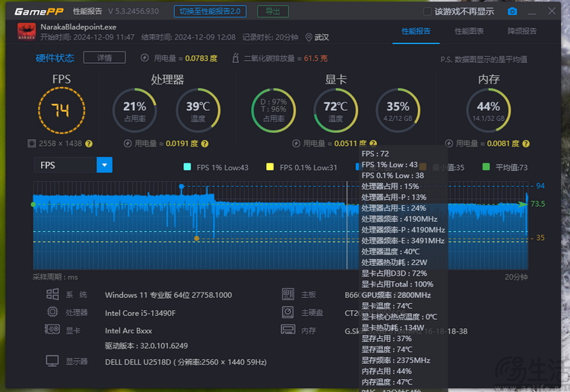
Task: Click the GamePP logo
Action: [39, 11]
